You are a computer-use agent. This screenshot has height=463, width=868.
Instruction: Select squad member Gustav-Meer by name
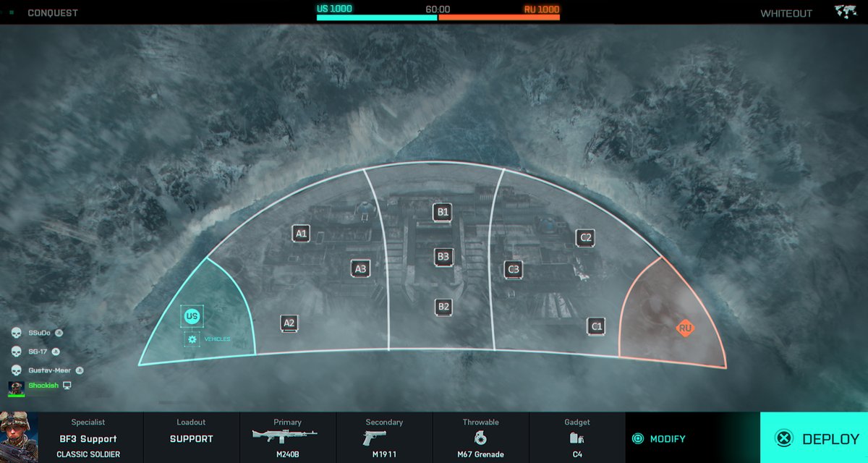point(51,370)
